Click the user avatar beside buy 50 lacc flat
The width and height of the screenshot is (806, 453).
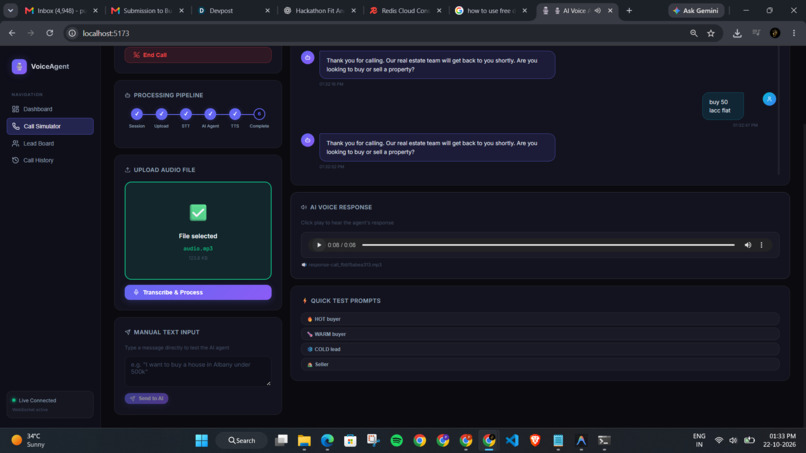[x=769, y=99]
